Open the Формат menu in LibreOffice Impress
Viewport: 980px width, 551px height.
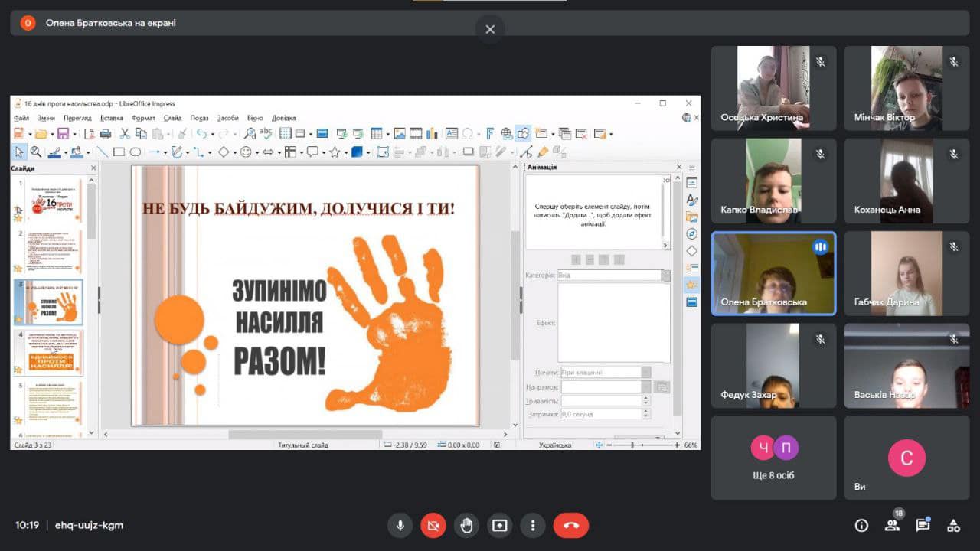coord(143,118)
